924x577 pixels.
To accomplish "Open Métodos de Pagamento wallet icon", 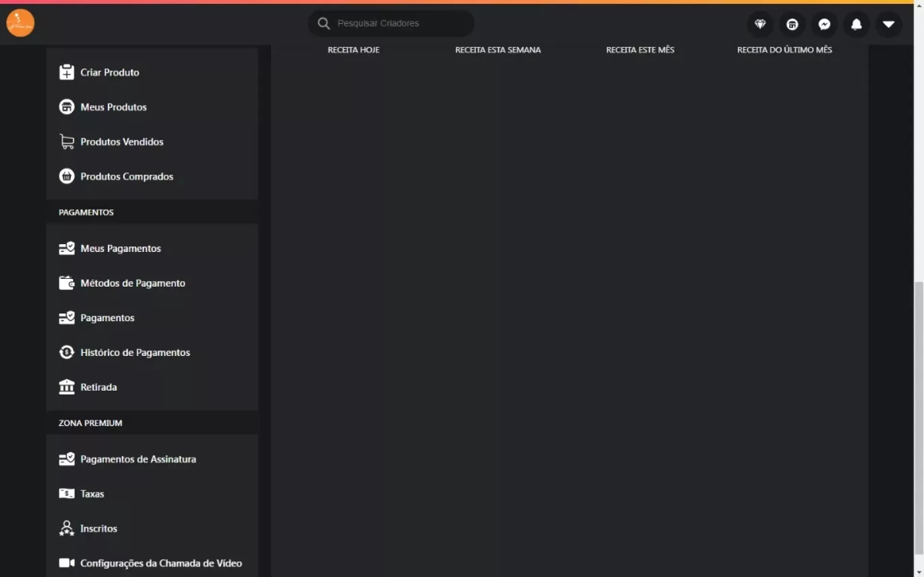I will click(66, 283).
